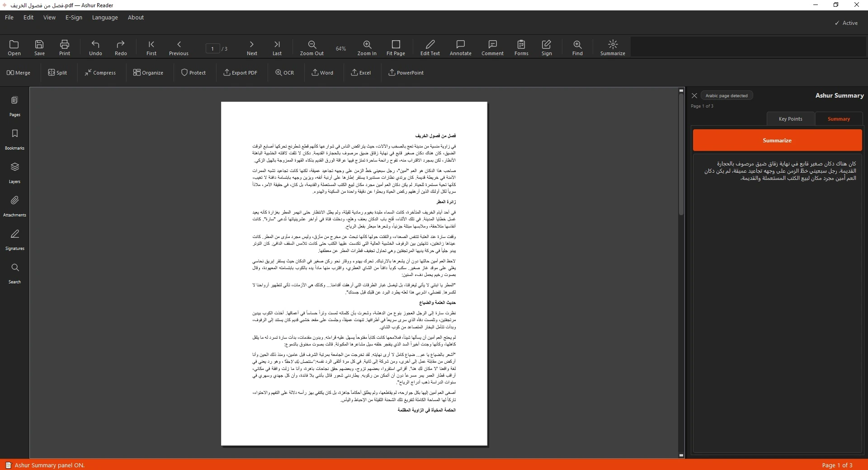Open a file with the Open icon
The width and height of the screenshot is (868, 470).
pos(14,47)
